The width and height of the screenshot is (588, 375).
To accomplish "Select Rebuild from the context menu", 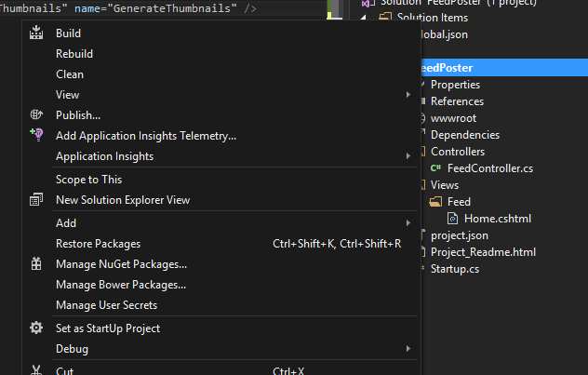I will tap(74, 54).
